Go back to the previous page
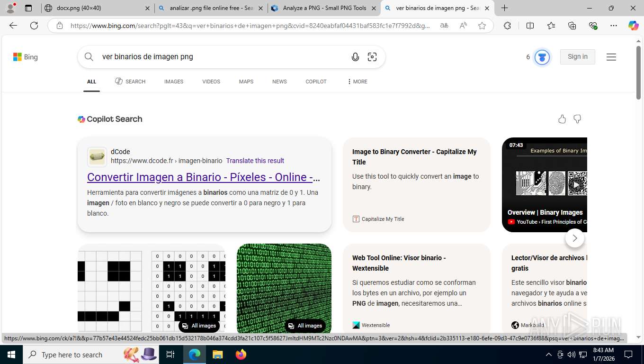The height and width of the screenshot is (364, 644). tap(13, 26)
